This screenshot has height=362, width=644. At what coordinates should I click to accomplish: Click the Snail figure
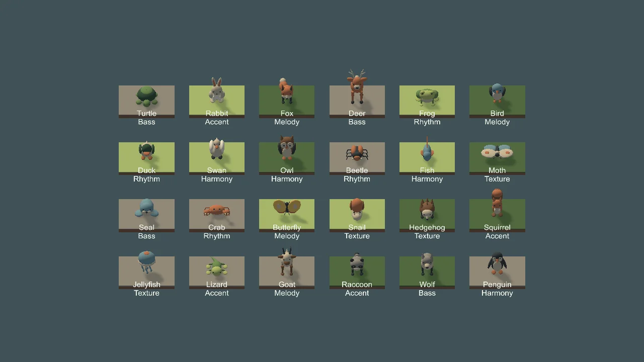[x=357, y=209]
